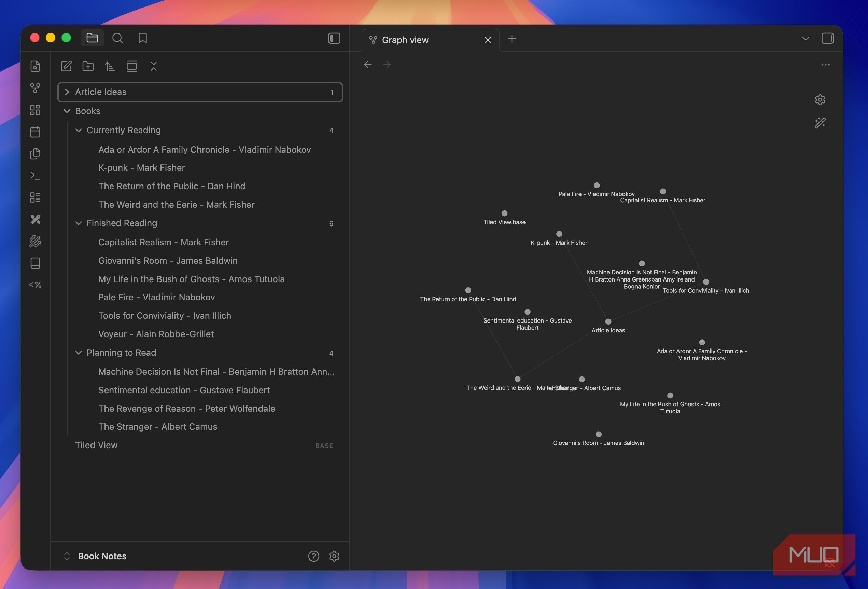Select the Graph view tab
The height and width of the screenshot is (589, 868).
coord(430,40)
